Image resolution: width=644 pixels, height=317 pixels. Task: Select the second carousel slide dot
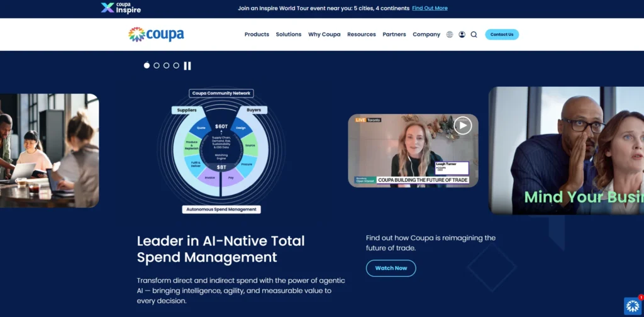(157, 65)
